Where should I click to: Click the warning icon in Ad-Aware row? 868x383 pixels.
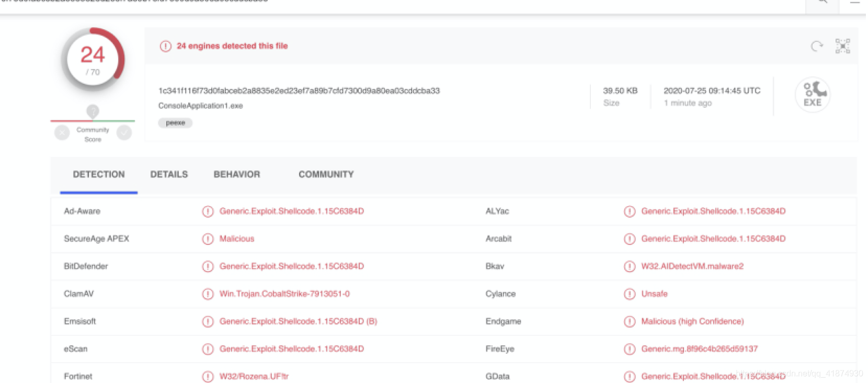pyautogui.click(x=208, y=211)
